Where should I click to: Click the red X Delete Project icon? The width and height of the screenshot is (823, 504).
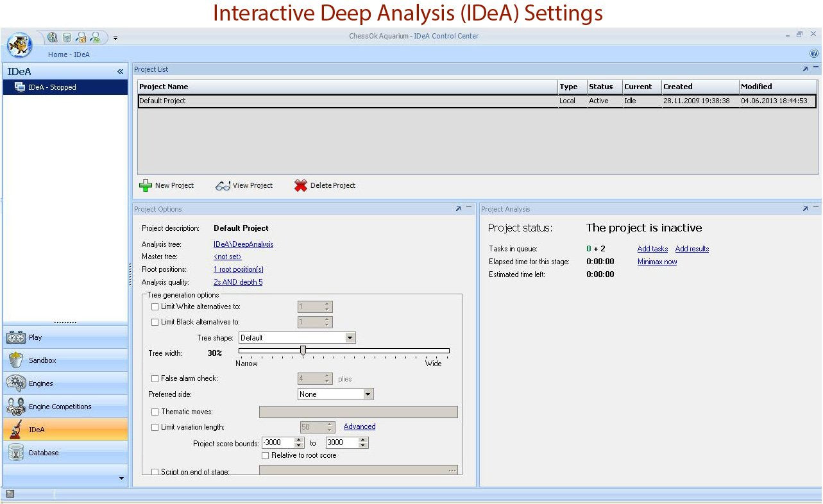tap(300, 185)
